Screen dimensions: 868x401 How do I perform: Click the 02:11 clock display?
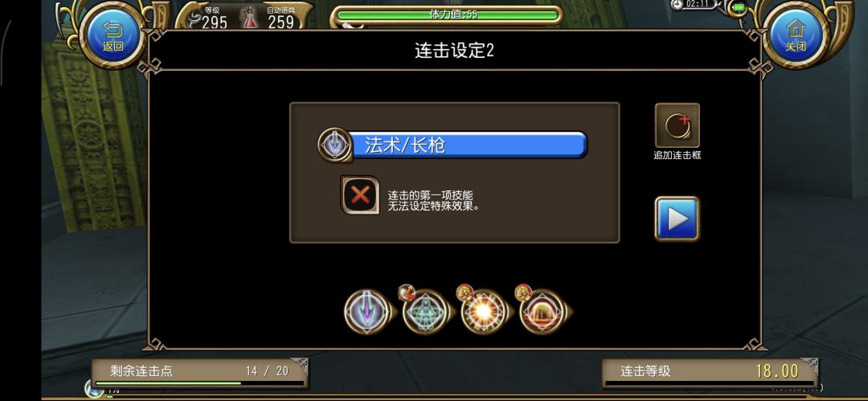696,5
